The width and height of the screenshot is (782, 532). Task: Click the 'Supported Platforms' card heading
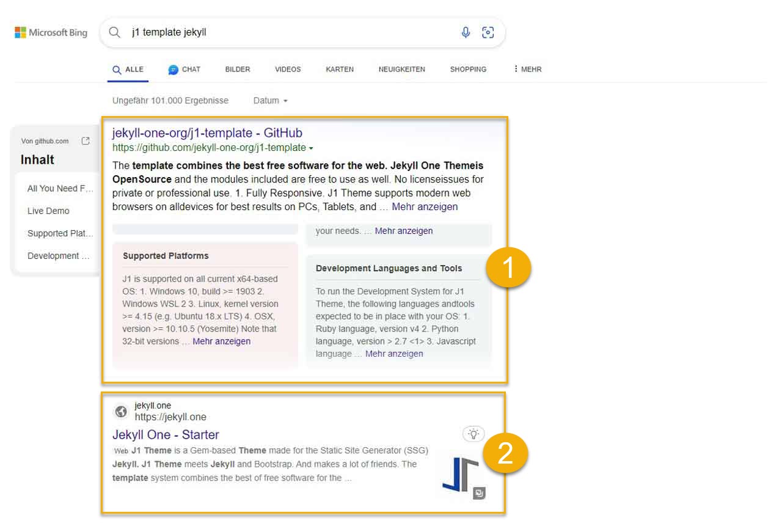pyautogui.click(x=166, y=256)
